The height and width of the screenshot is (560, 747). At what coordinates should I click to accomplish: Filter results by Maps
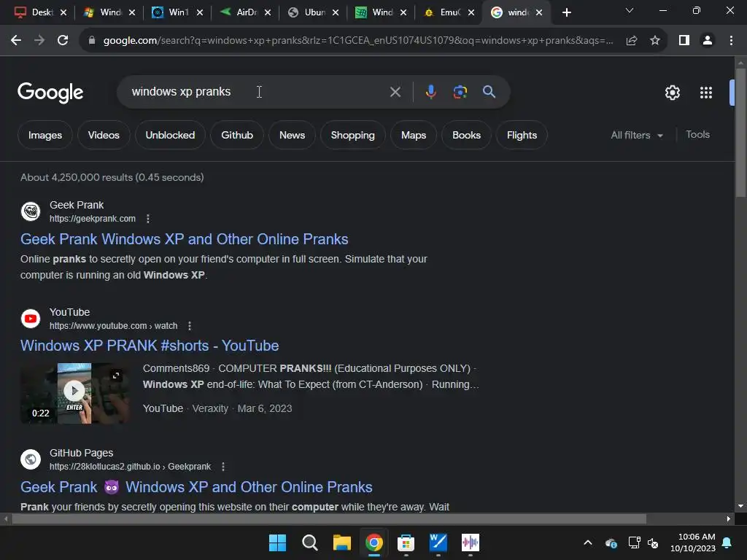414,135
